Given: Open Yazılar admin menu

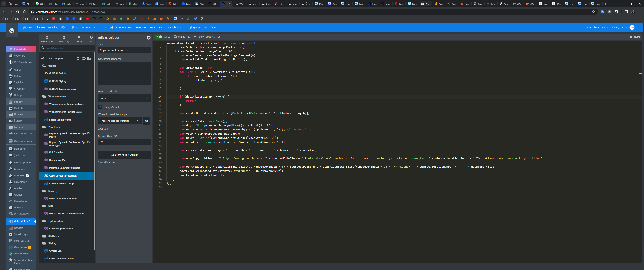Looking at the screenshot, I should pyautogui.click(x=21, y=70).
